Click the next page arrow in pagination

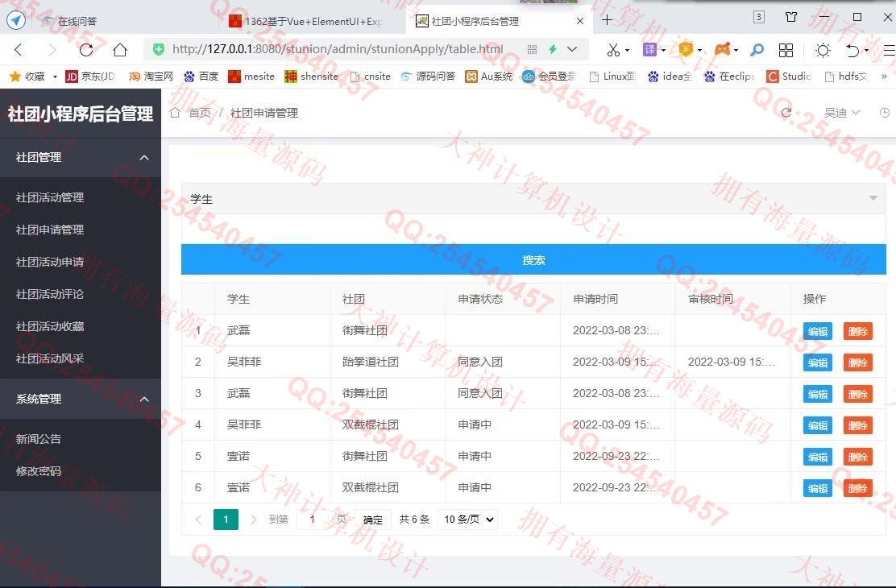click(x=253, y=520)
